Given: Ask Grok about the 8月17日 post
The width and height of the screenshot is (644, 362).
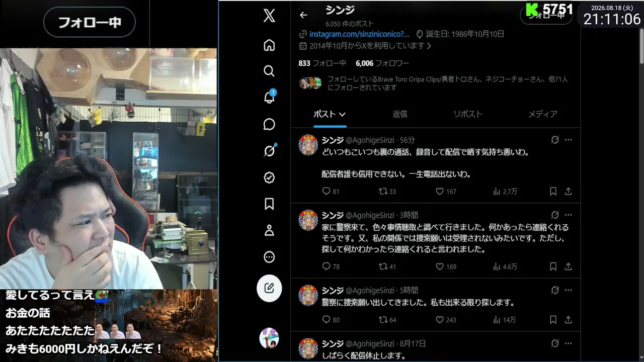Looking at the screenshot, I should [555, 343].
